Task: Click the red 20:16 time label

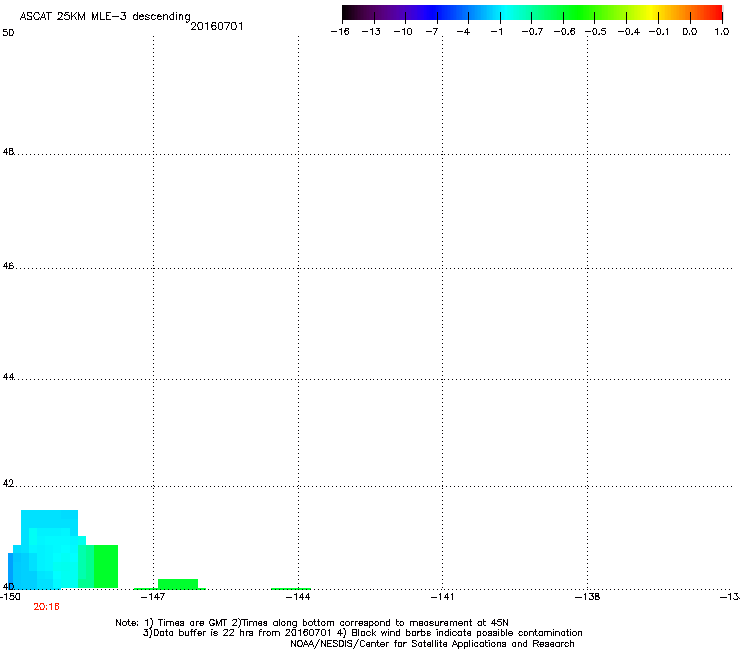Action: [x=46, y=607]
